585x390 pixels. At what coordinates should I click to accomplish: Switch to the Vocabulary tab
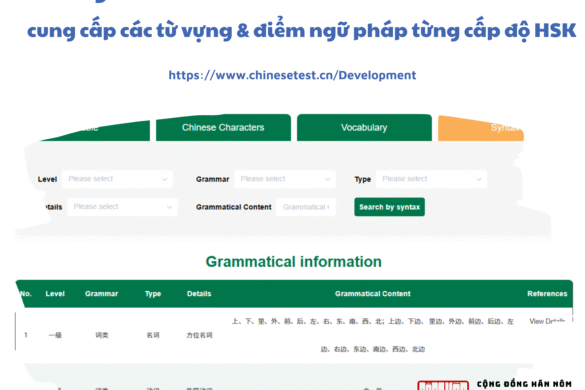point(364,128)
